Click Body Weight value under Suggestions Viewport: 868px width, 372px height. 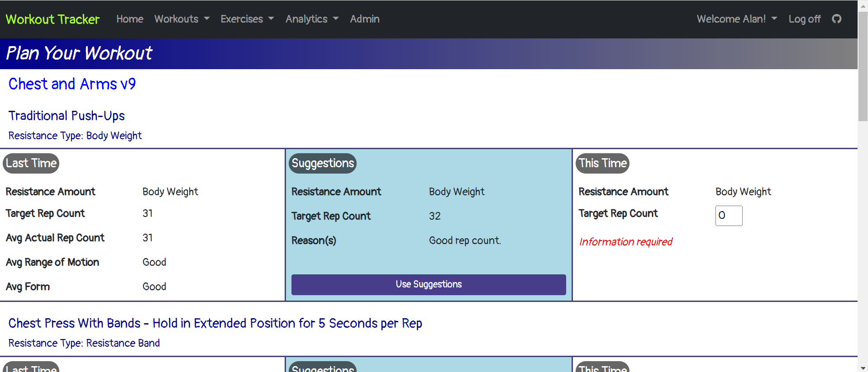pyautogui.click(x=457, y=192)
